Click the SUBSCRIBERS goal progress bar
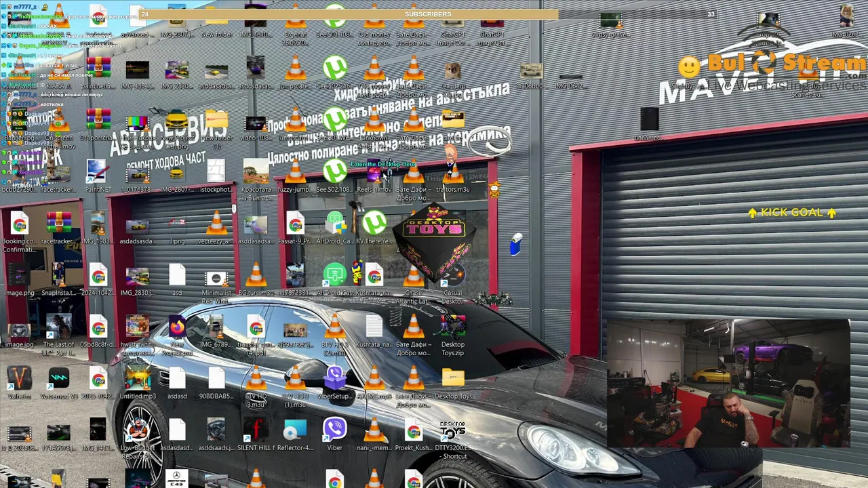This screenshot has height=488, width=868. pyautogui.click(x=427, y=14)
